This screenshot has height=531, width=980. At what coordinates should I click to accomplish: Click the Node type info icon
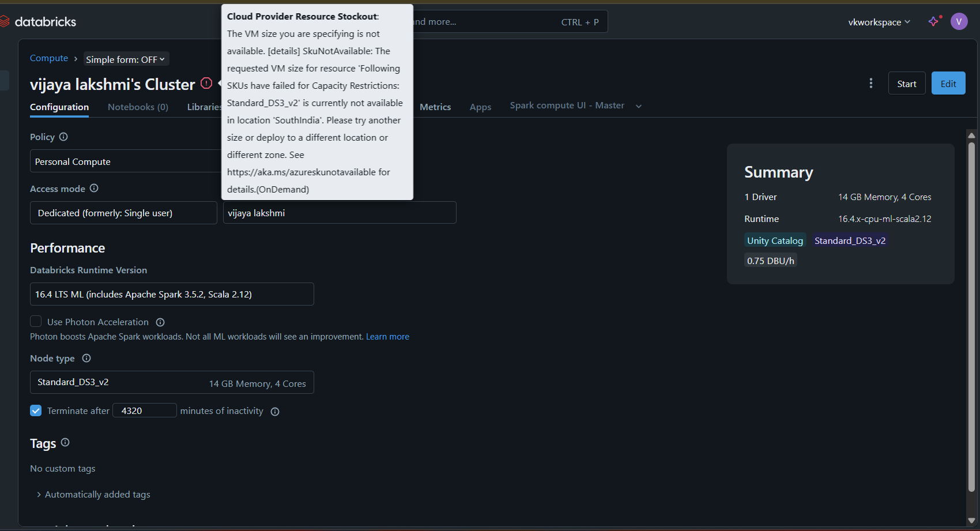pyautogui.click(x=86, y=358)
